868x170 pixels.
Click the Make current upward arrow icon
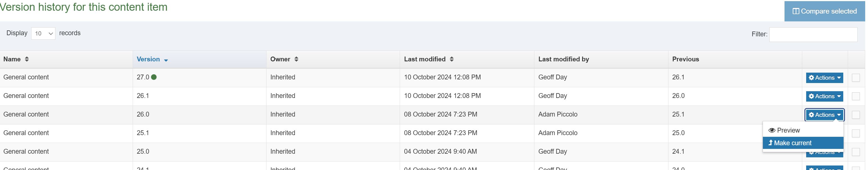[770, 143]
